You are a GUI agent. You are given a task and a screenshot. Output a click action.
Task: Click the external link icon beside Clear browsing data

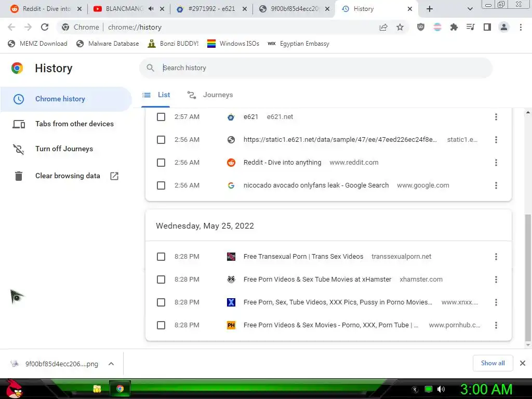click(114, 176)
